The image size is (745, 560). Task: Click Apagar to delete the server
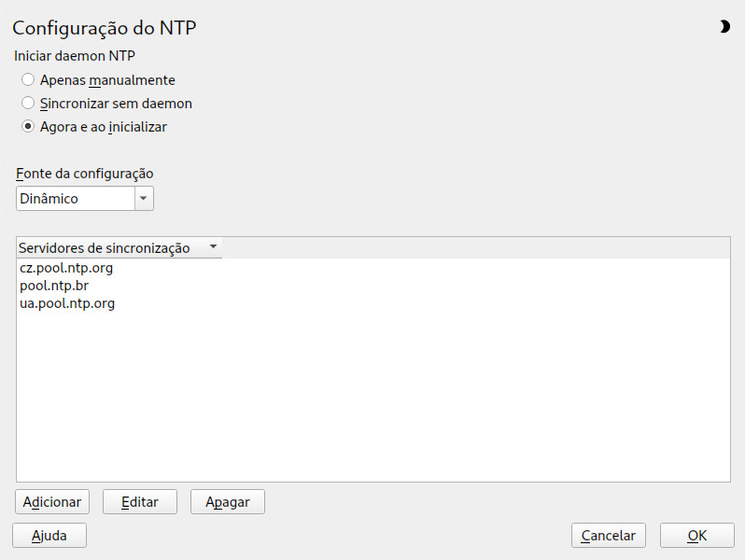pos(228,502)
